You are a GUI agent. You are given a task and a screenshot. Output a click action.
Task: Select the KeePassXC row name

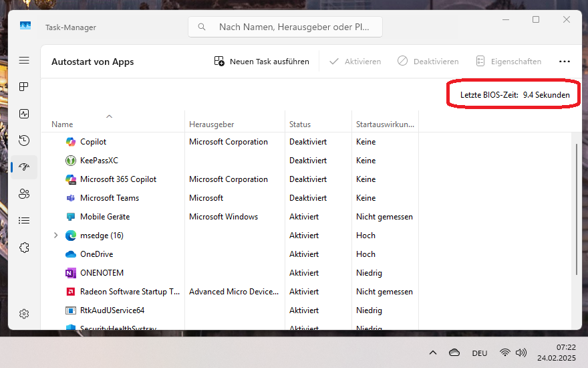coord(99,161)
